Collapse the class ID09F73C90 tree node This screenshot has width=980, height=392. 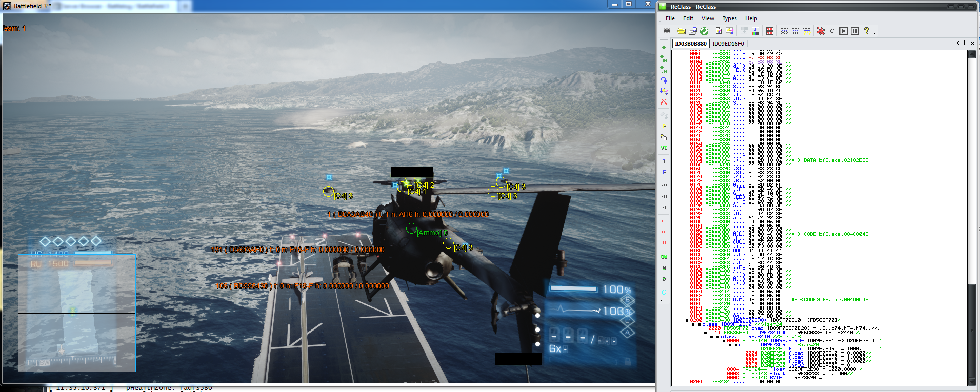point(730,345)
